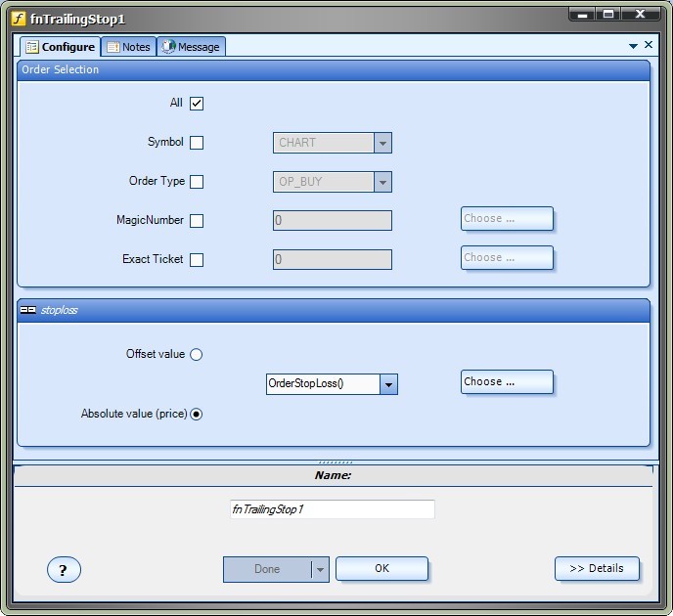Select the Absolute value (price) radio button

pyautogui.click(x=197, y=414)
